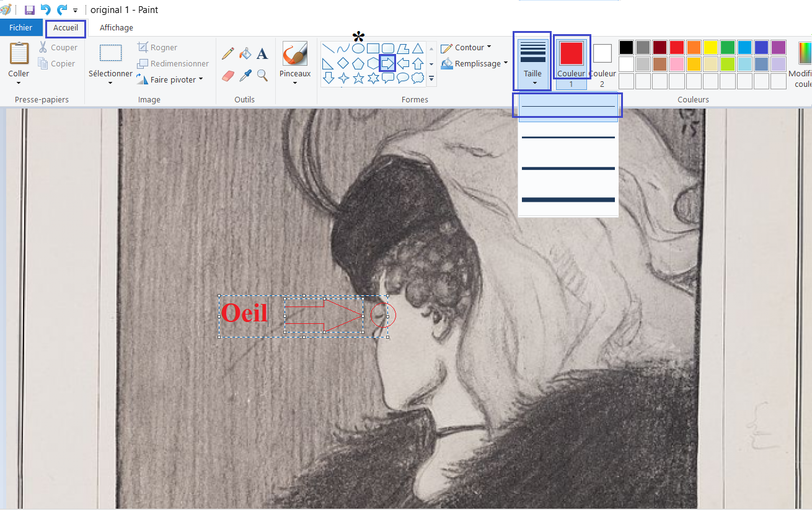
Task: Click the Rogner crop button
Action: [x=157, y=47]
